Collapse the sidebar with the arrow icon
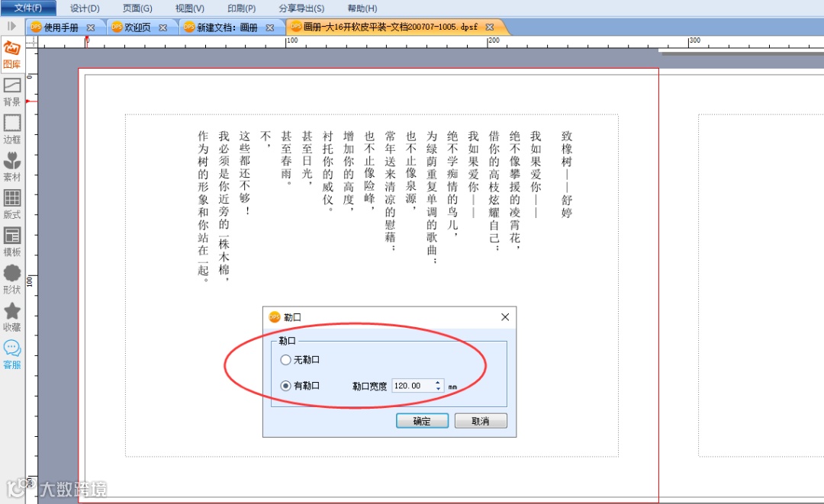The image size is (824, 504). (x=11, y=26)
